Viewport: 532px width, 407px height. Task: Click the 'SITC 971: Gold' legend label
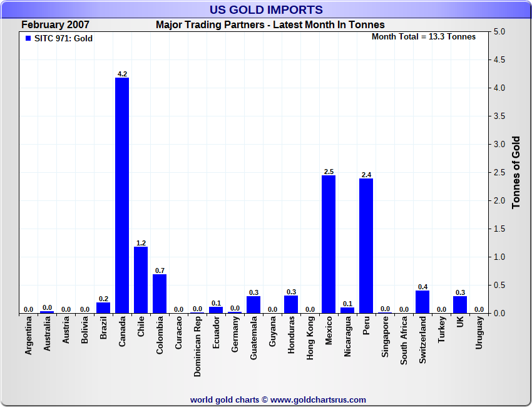[x=63, y=38]
